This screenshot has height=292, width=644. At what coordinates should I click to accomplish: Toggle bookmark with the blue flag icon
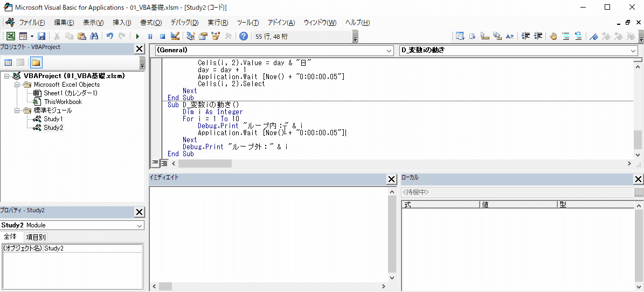pyautogui.click(x=593, y=36)
